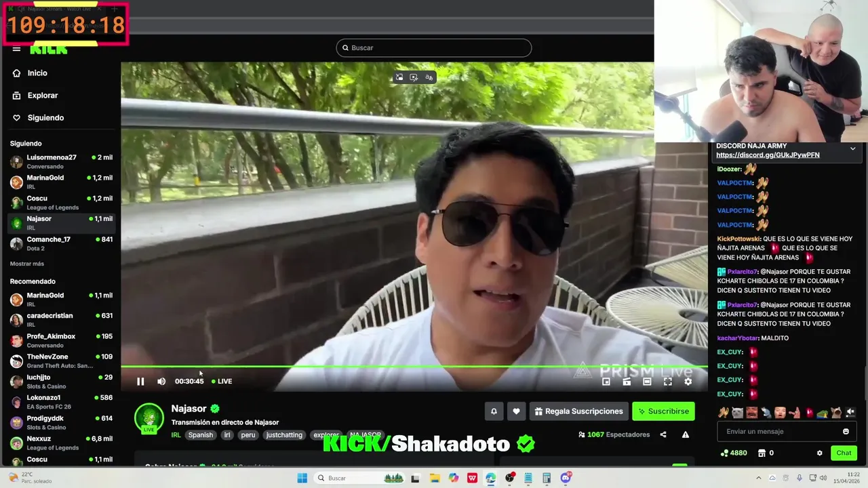Enter fullscreen video mode
This screenshot has width=868, height=488.
tap(667, 382)
